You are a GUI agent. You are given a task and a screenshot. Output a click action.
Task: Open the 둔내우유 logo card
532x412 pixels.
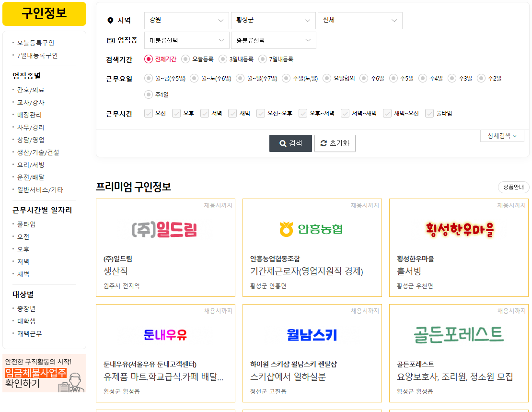(x=165, y=335)
